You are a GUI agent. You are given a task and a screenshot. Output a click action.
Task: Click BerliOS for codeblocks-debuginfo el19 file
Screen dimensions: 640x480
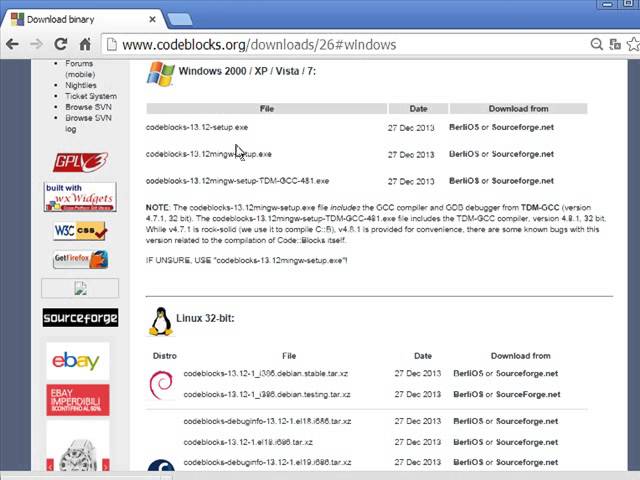click(468, 462)
